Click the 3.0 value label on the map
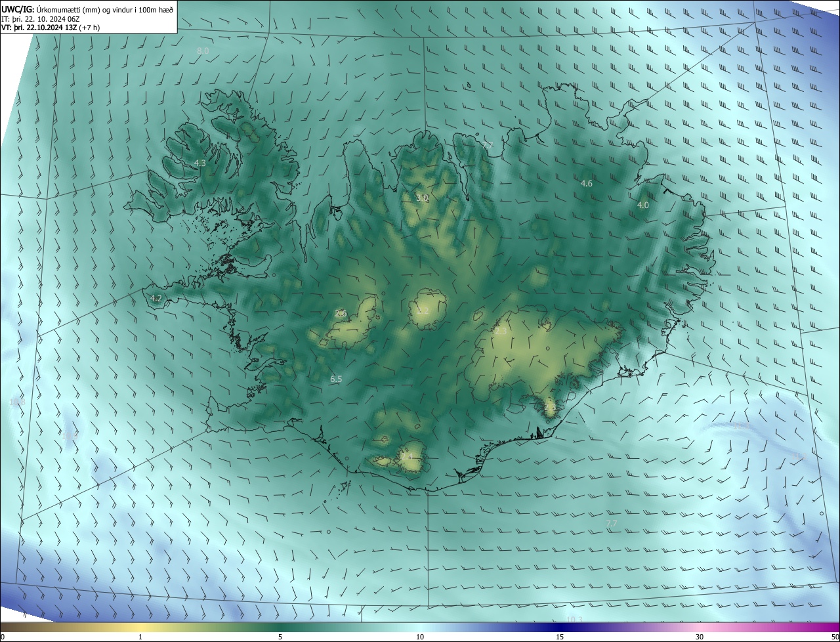 tap(422, 198)
